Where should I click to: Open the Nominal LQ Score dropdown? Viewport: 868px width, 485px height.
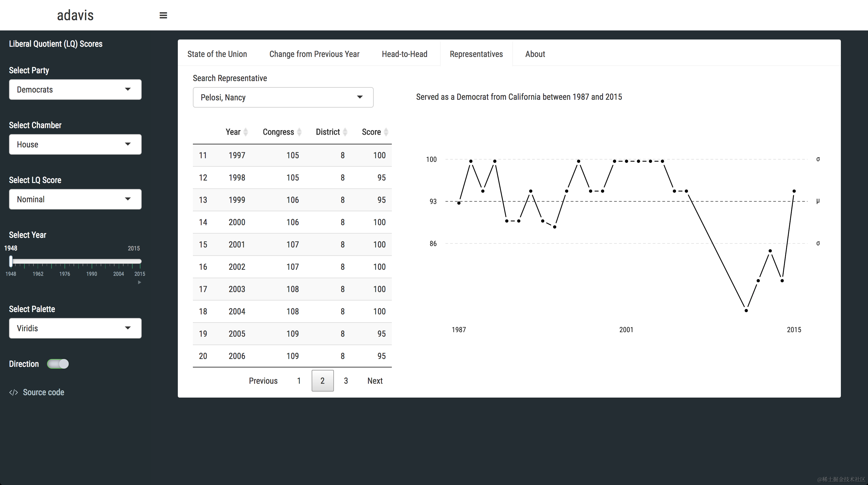click(x=75, y=200)
